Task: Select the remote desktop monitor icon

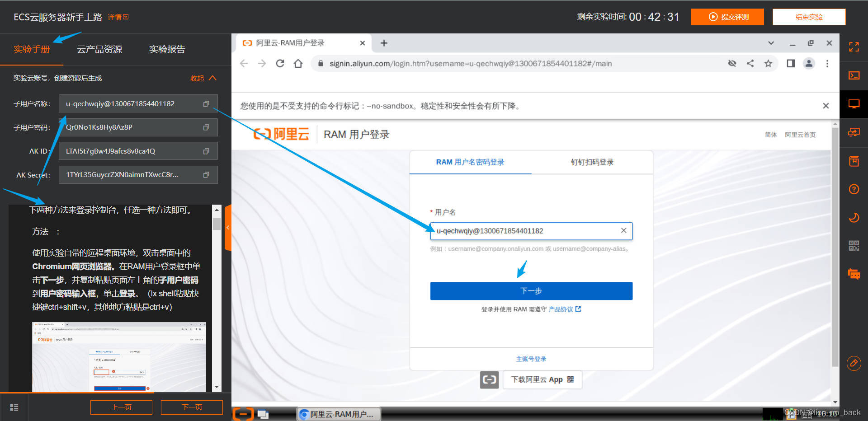Action: (854, 104)
